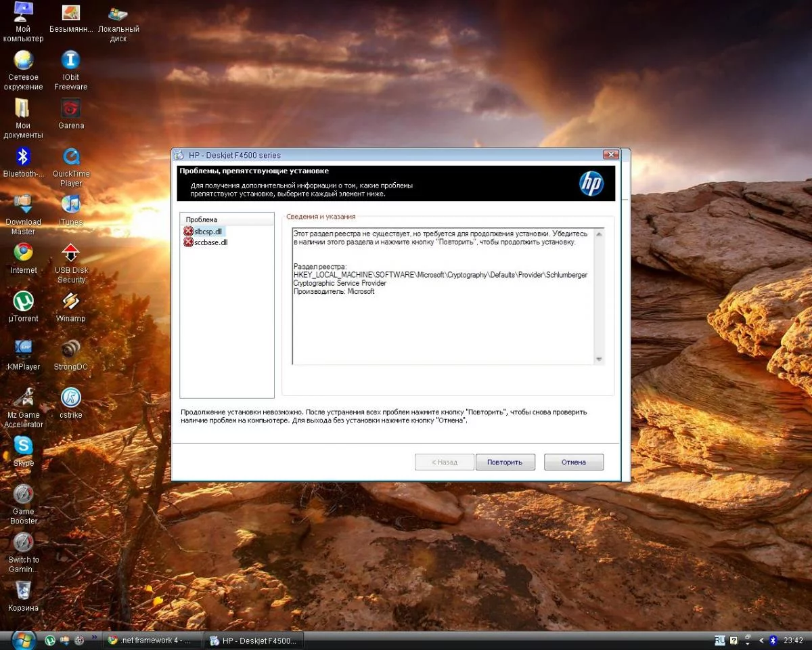Open the KMPlayer desktop icon
812x650 pixels.
(23, 355)
